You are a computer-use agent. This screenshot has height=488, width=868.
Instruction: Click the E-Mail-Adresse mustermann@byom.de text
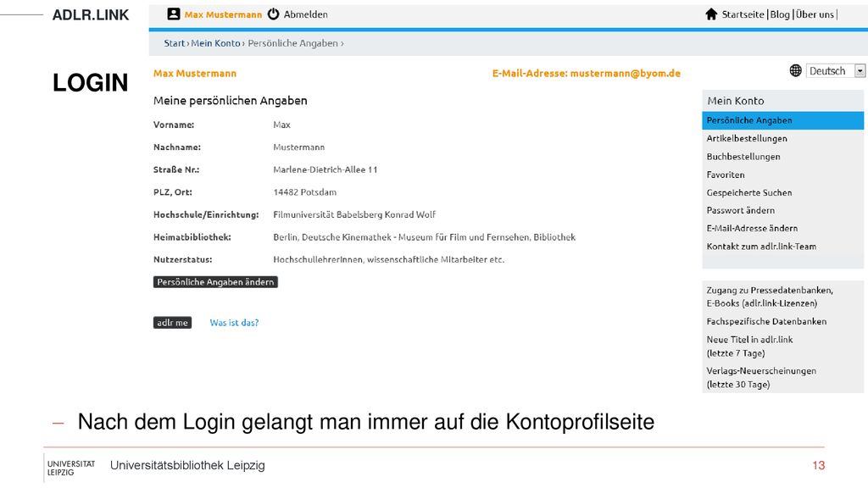tap(587, 73)
